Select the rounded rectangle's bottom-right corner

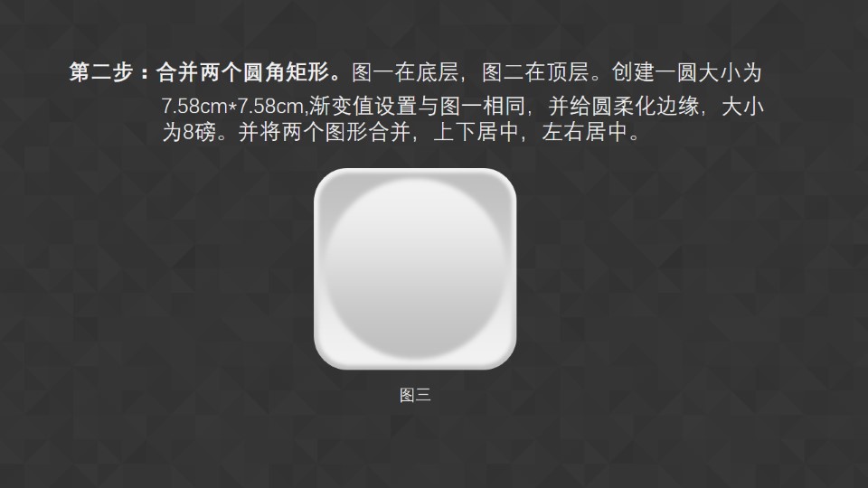(x=505, y=358)
